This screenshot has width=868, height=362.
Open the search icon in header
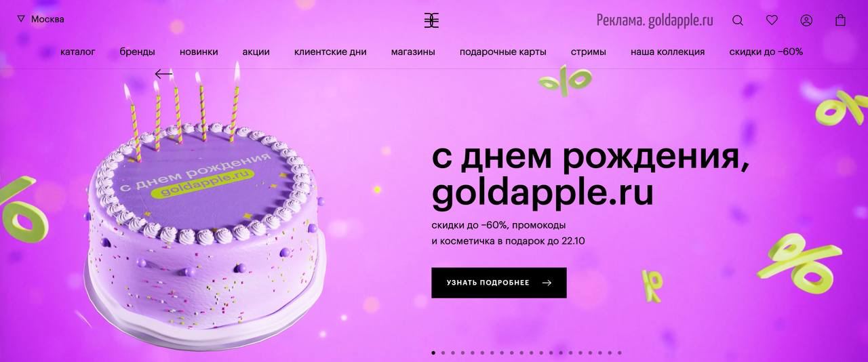738,20
